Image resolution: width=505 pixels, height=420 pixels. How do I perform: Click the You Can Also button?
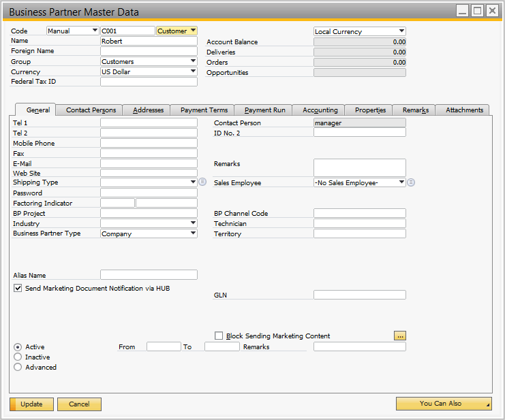click(443, 404)
